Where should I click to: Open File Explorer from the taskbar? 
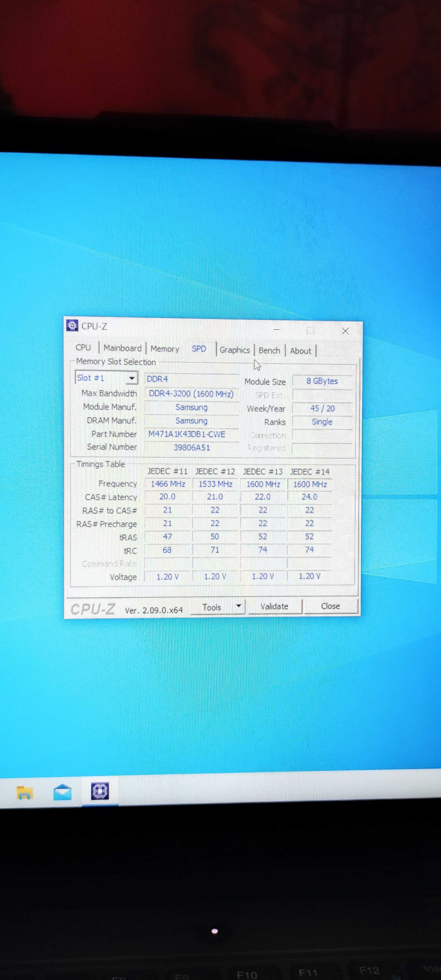tap(25, 792)
